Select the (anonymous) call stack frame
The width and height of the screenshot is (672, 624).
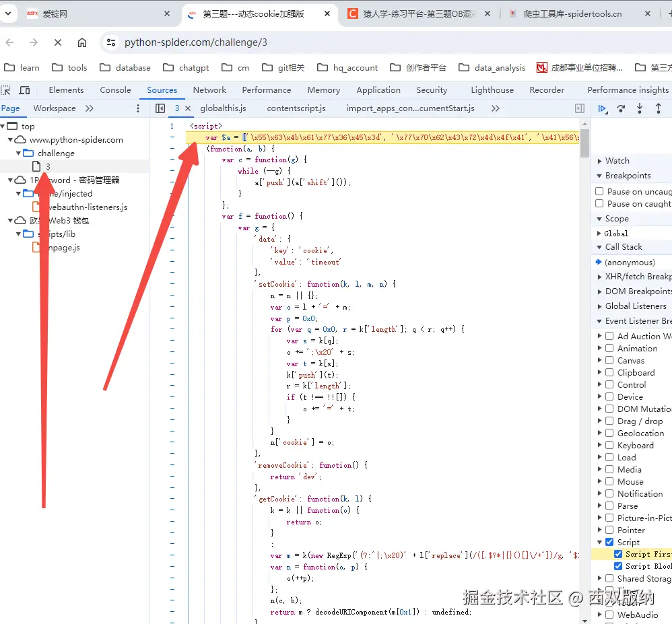630,262
